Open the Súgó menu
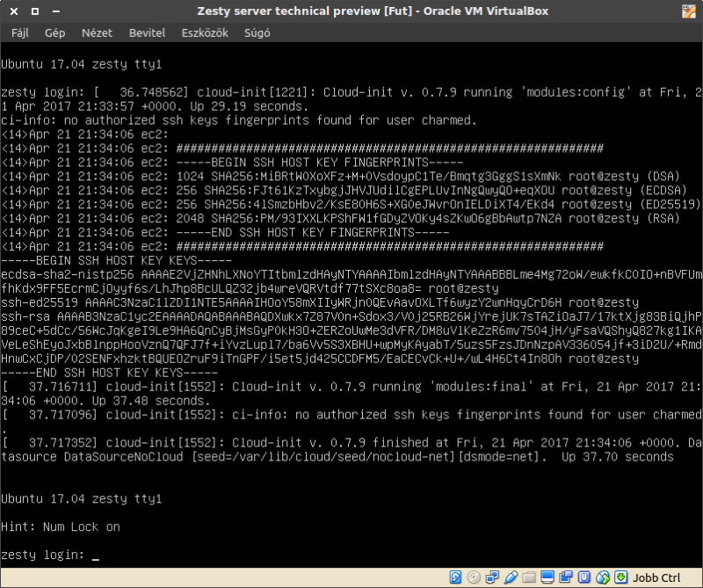This screenshot has width=703, height=588. [257, 33]
